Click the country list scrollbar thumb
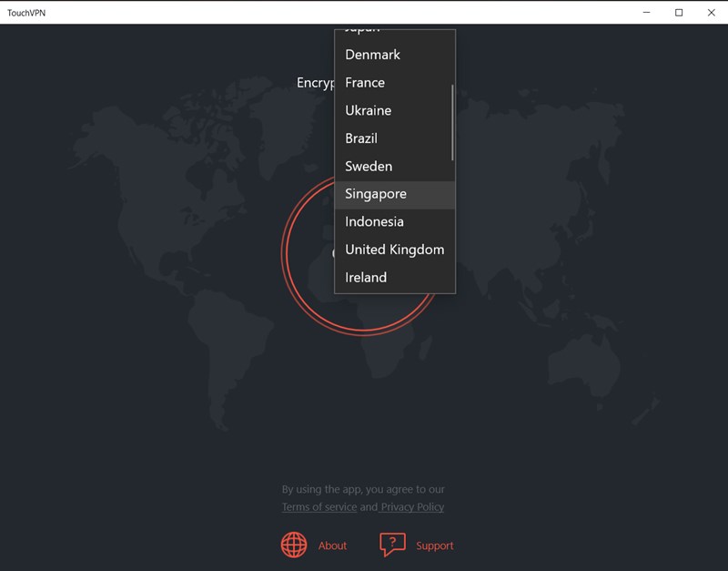Viewport: 728px width, 571px height. click(x=452, y=123)
